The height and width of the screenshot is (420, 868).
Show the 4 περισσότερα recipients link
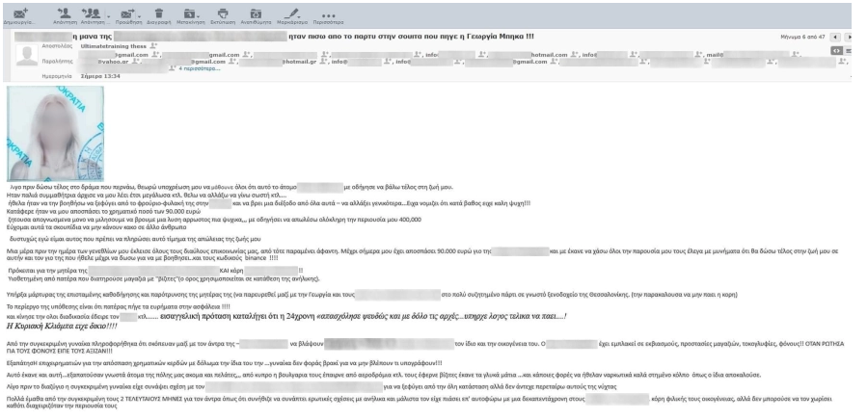[199, 68]
